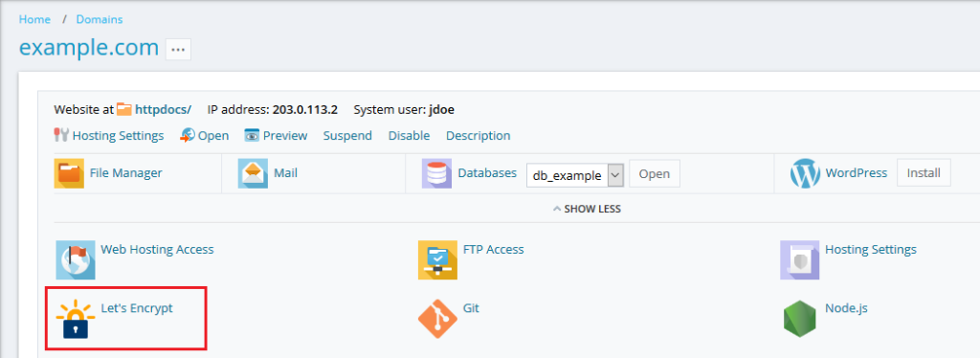This screenshot has width=980, height=358.
Task: Edit the domain Description link
Action: click(479, 136)
